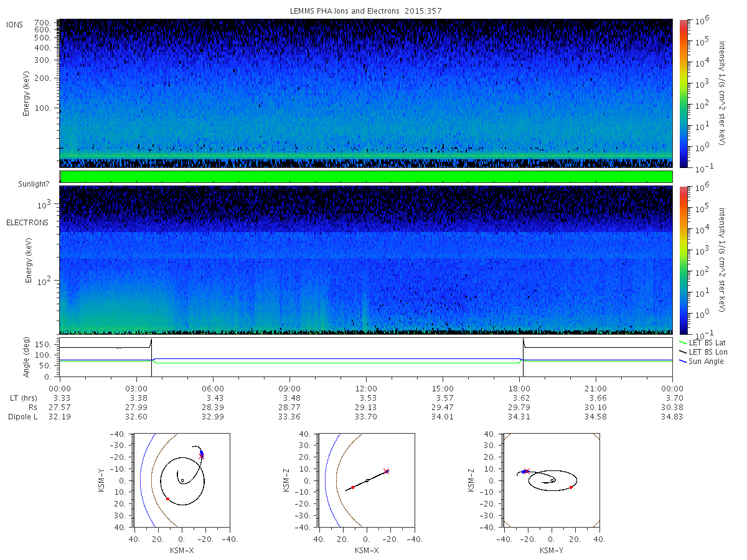This screenshot has width=747, height=560.
Task: Click the 'LT (hrs)' row label
Action: (22, 398)
